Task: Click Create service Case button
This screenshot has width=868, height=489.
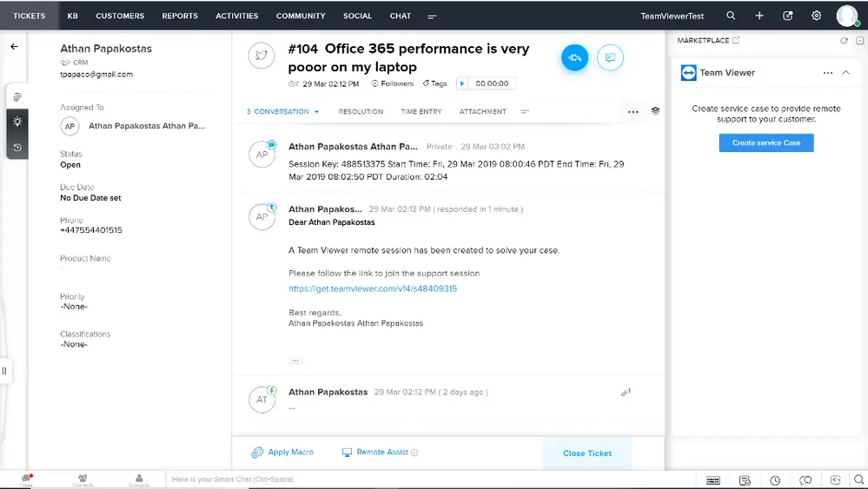Action: point(766,142)
